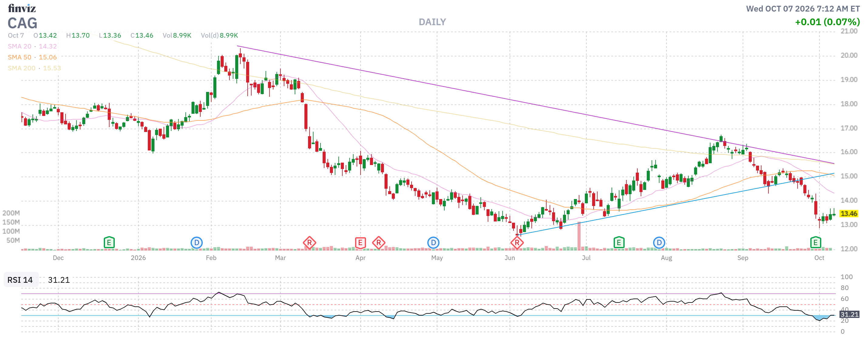Click the finviz logo
Screen dimensions: 868x341
tap(22, 8)
